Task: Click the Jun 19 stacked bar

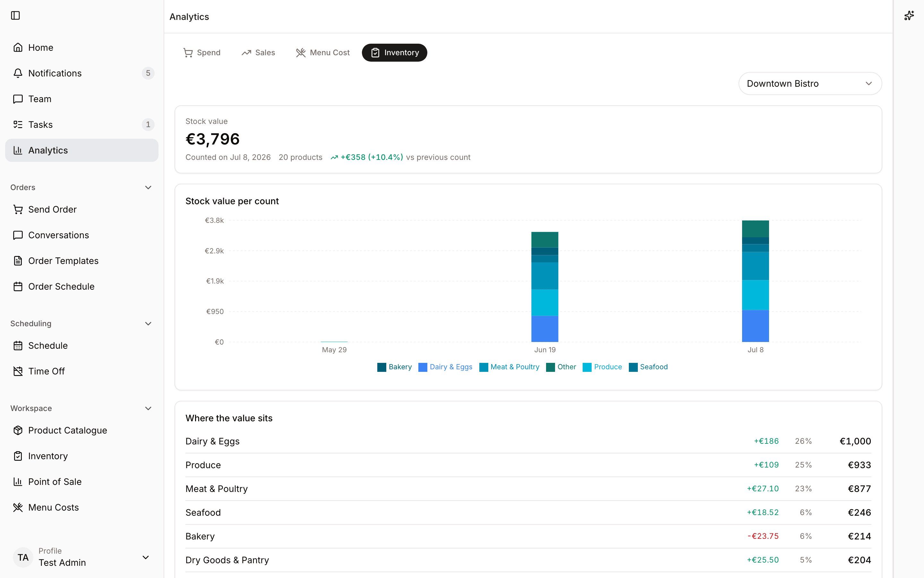Action: point(544,287)
